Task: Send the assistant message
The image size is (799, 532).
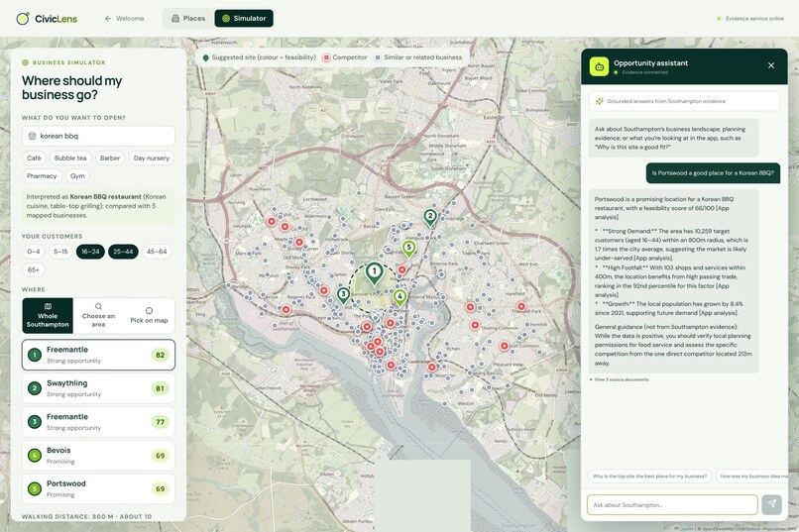Action: [772, 504]
